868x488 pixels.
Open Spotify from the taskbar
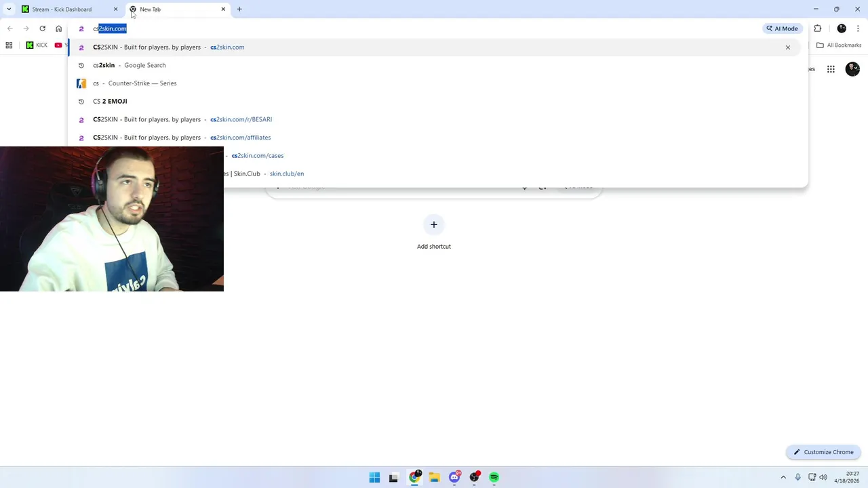pos(494,477)
